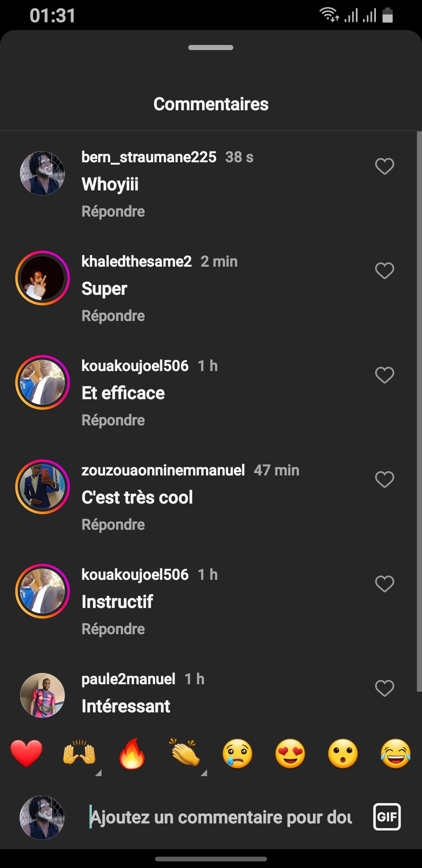Like the "Instructif" comment

pyautogui.click(x=384, y=584)
